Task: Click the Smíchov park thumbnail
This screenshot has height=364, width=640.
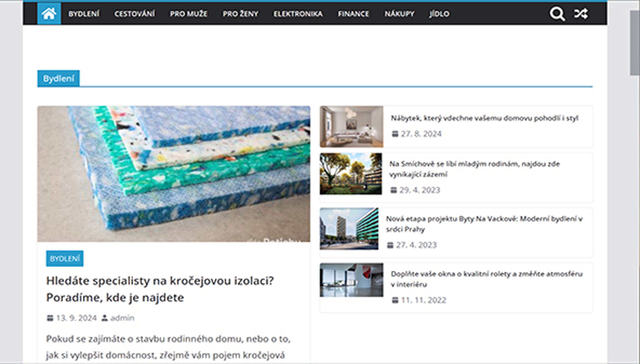Action: coord(351,174)
